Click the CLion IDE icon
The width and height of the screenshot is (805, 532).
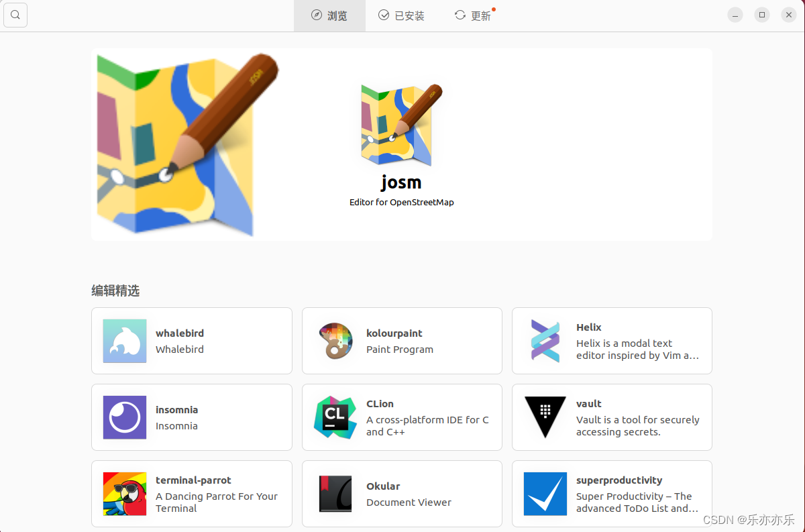335,417
